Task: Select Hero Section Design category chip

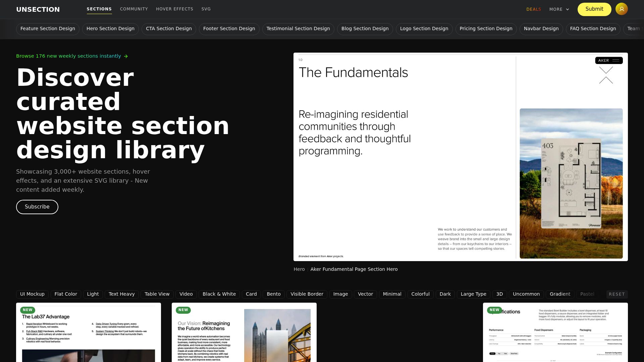Action: tap(110, 29)
